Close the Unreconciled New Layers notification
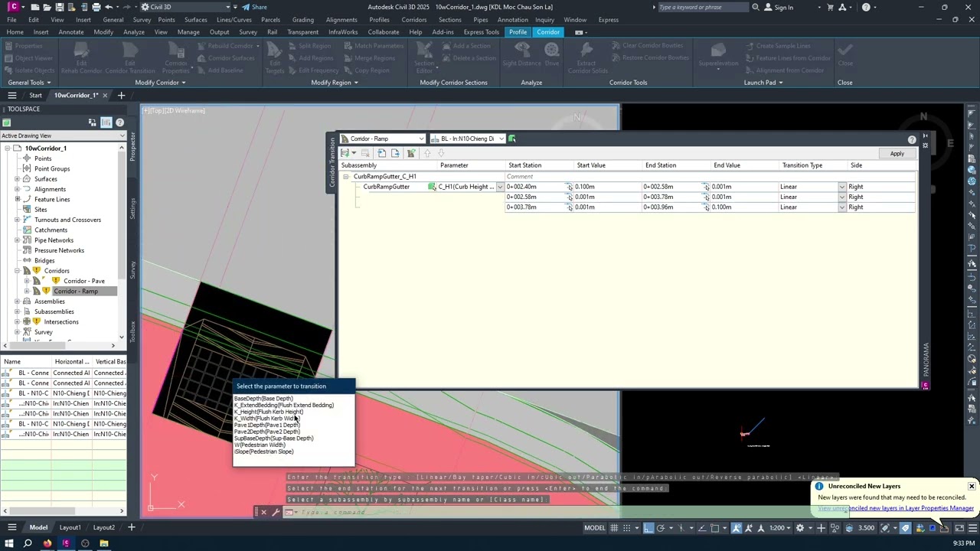 click(971, 486)
